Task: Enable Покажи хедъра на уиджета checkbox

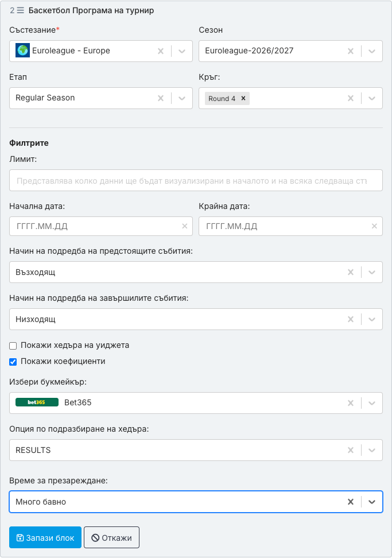Action: 13,346
